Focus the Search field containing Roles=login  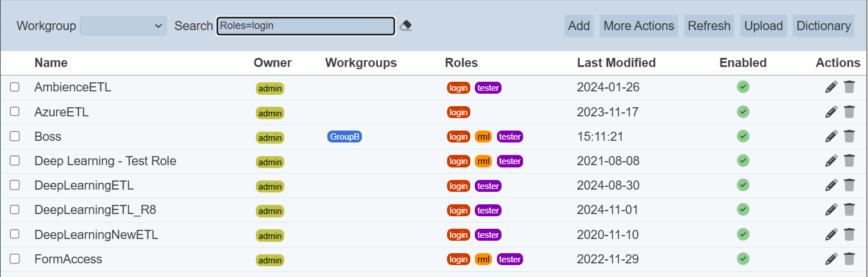[305, 26]
